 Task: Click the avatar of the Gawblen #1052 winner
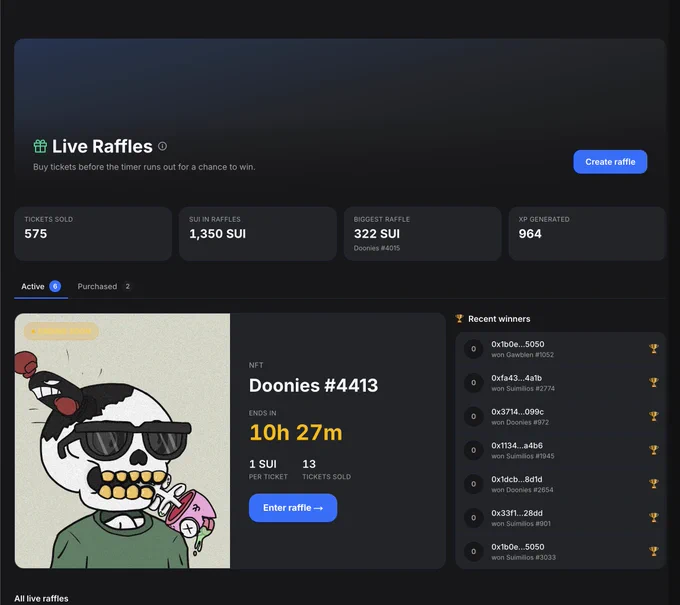[x=474, y=349]
